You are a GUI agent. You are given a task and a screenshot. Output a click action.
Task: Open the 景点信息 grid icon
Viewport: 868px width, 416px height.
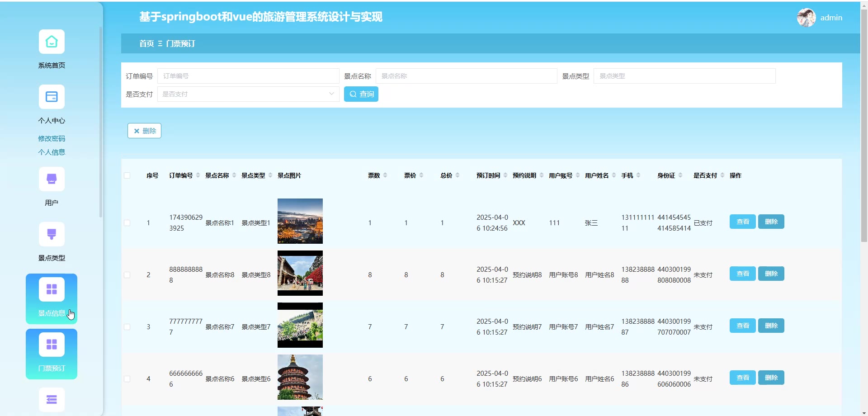point(52,290)
